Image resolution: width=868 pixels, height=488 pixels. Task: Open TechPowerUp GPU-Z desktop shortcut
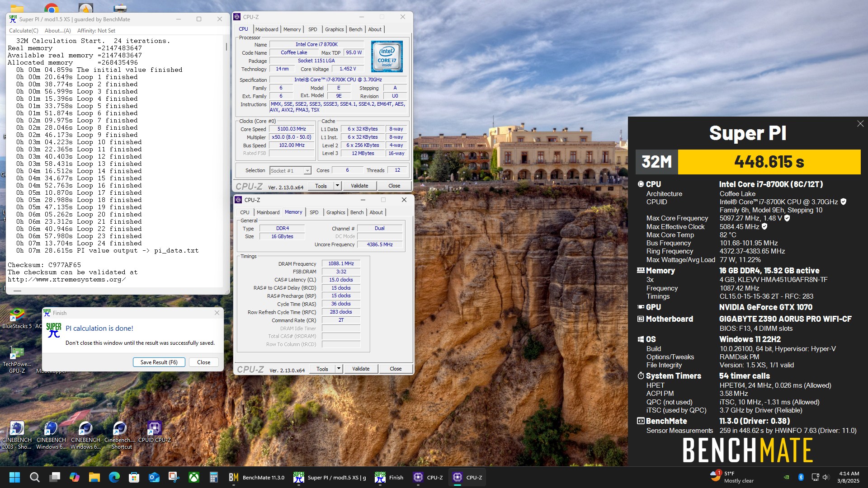17,359
